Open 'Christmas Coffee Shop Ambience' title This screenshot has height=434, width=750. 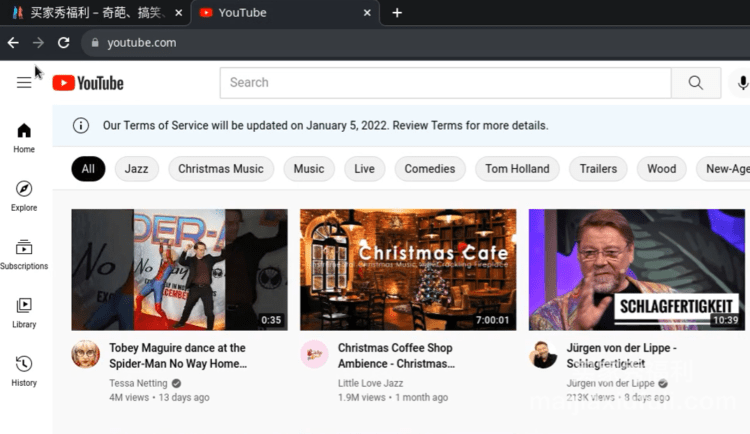click(x=397, y=356)
